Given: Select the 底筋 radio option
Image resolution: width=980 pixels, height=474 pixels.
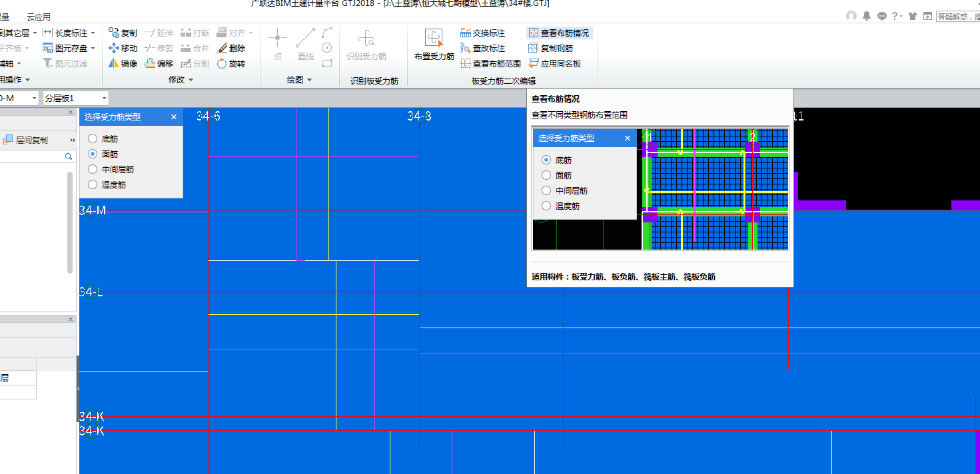Looking at the screenshot, I should [x=93, y=139].
